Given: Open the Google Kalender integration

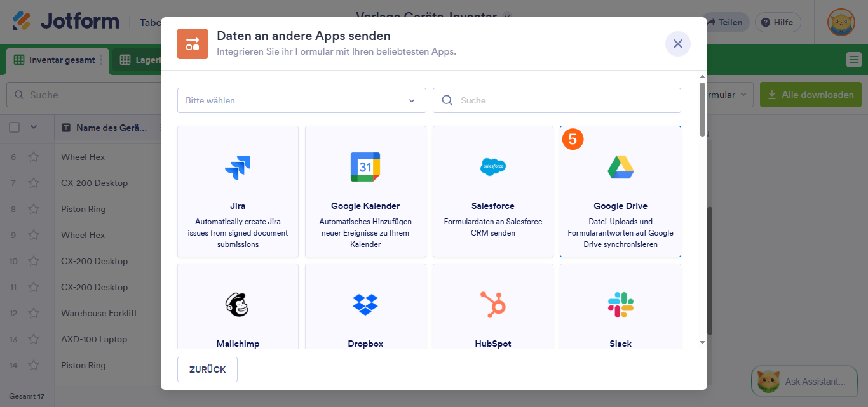Looking at the screenshot, I should point(365,167).
